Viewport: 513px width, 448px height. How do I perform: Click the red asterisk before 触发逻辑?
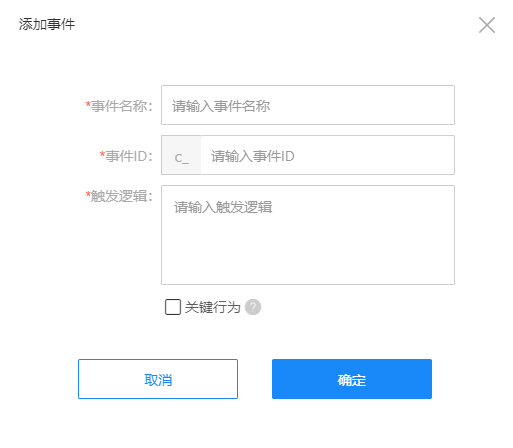coord(88,194)
